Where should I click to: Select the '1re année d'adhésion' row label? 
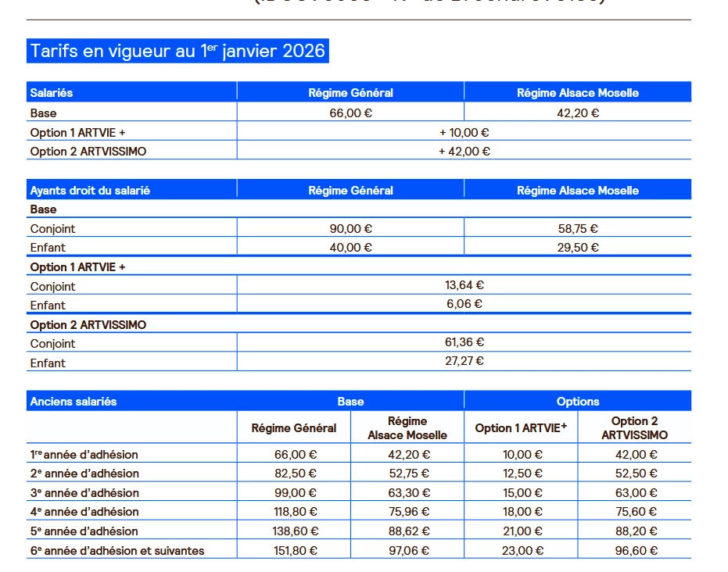(84, 455)
